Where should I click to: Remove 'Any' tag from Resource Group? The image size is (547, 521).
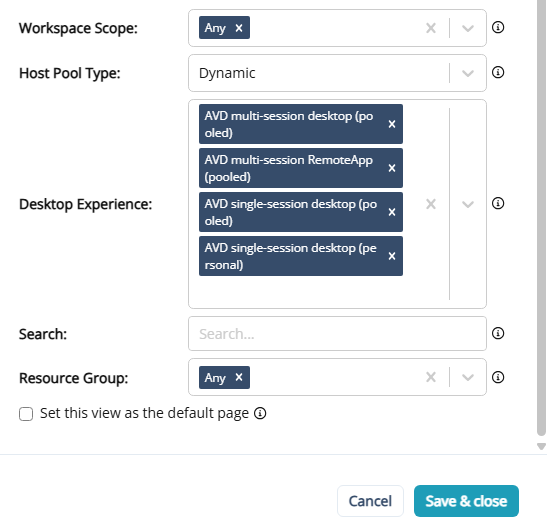(239, 377)
